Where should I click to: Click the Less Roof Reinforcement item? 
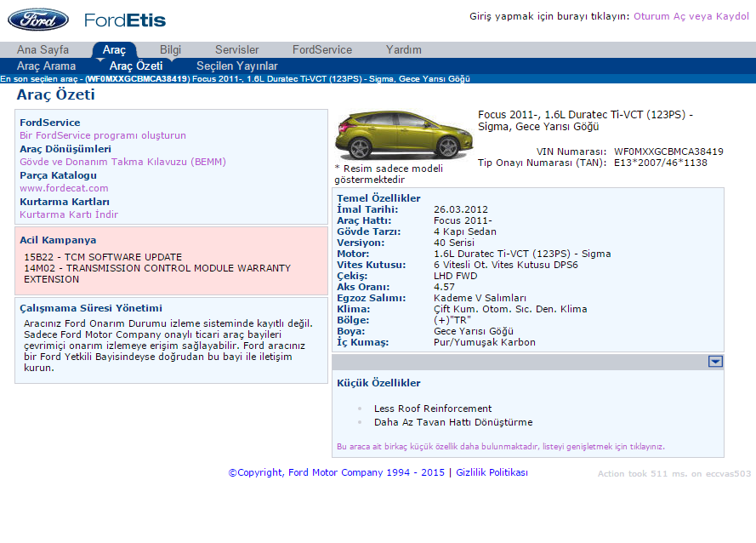[433, 409]
